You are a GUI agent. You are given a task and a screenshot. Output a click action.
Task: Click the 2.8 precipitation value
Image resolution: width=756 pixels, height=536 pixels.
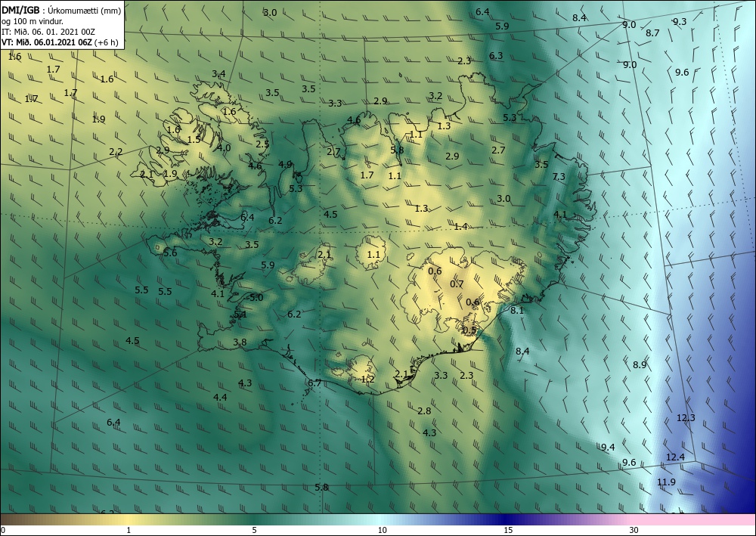click(x=424, y=411)
